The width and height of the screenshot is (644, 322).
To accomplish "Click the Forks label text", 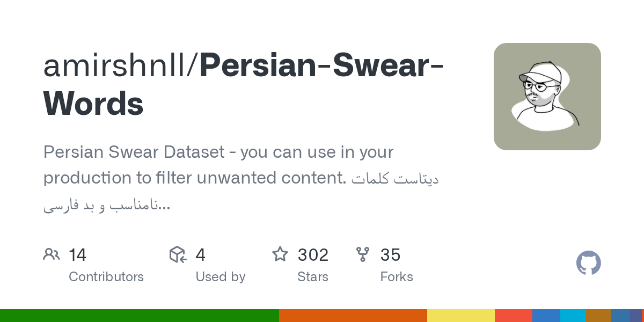I will coord(396,277).
